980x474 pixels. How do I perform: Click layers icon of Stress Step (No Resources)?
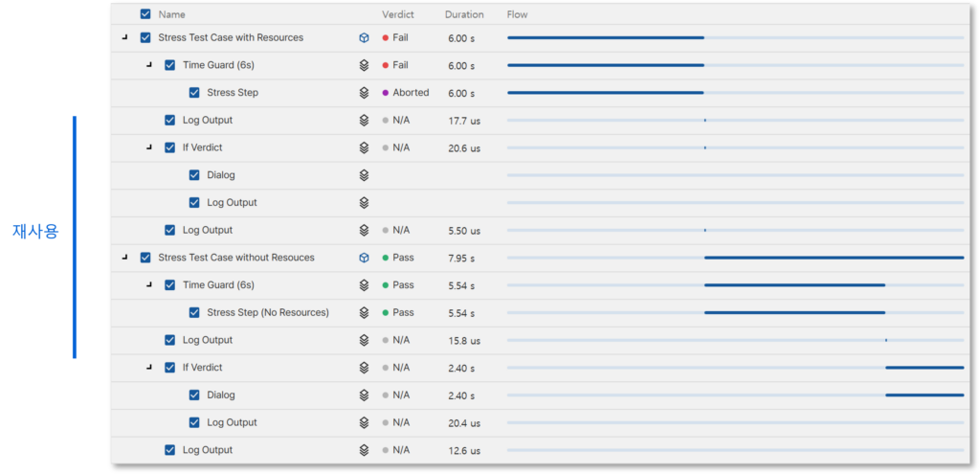pos(364,313)
